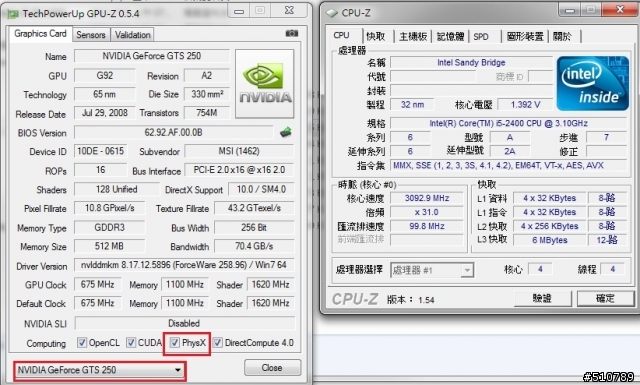Click the L3 cache value 6 MBytes
640x385 pixels.
pos(550,240)
